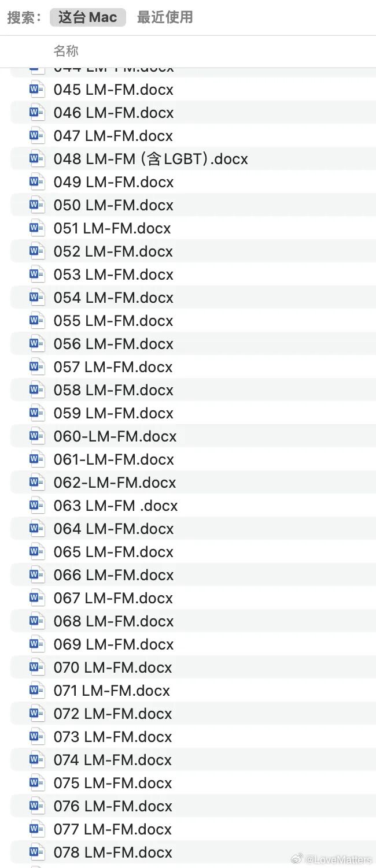
Task: Click the Word icon of 061-LM-FM.docx
Action: click(37, 459)
